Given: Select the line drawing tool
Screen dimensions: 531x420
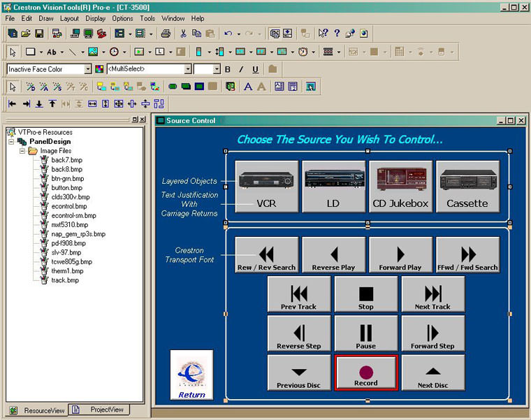Looking at the screenshot, I should [73, 52].
